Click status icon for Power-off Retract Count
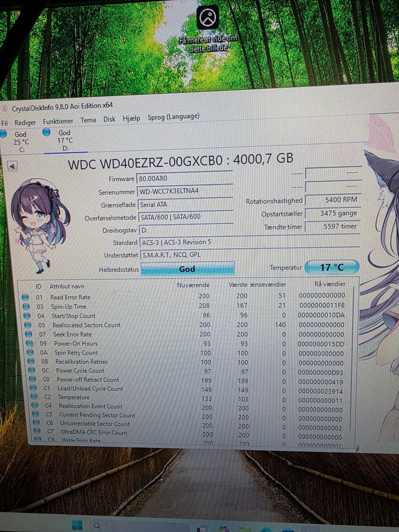This screenshot has height=532, width=399. point(32,379)
